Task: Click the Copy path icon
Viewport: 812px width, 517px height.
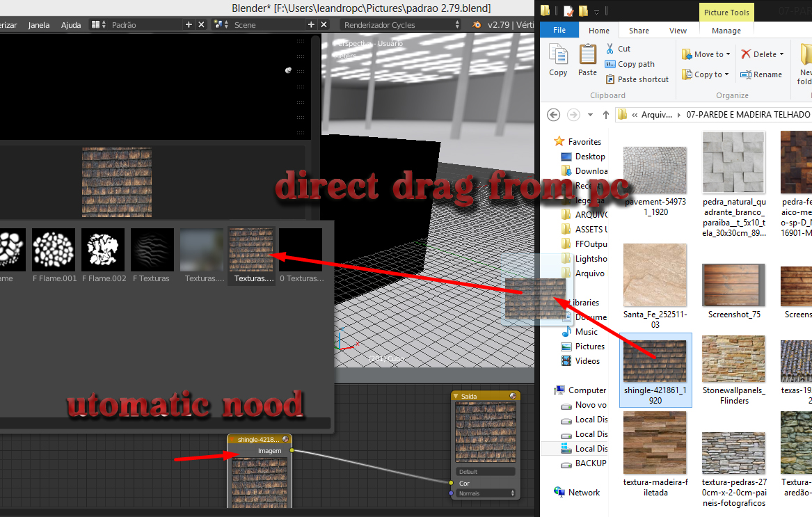Action: pos(610,64)
